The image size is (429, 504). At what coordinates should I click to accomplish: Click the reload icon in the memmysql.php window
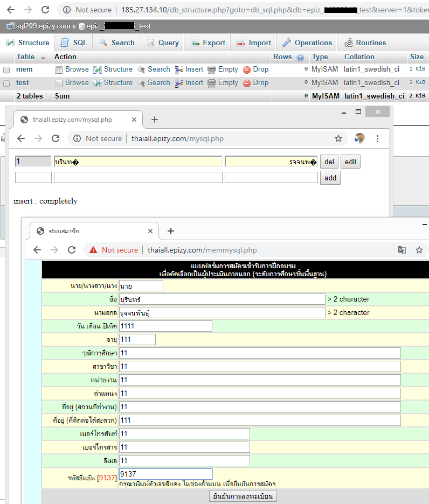72,250
